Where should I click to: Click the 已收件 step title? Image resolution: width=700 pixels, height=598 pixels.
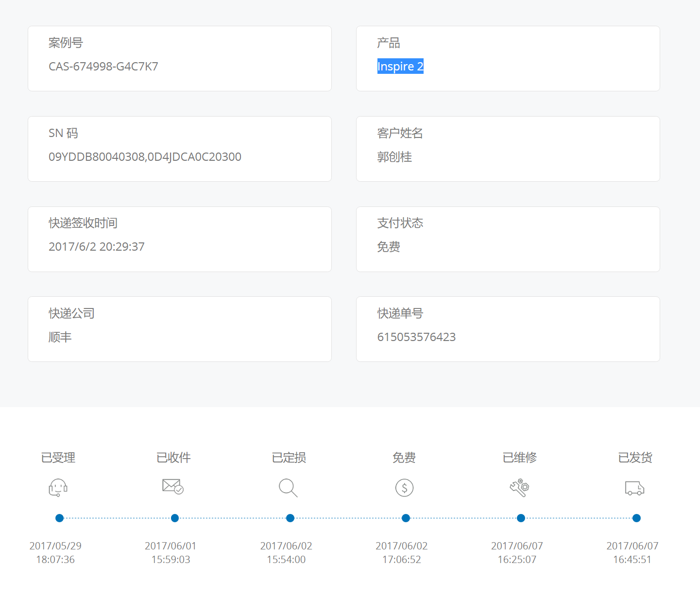[173, 458]
